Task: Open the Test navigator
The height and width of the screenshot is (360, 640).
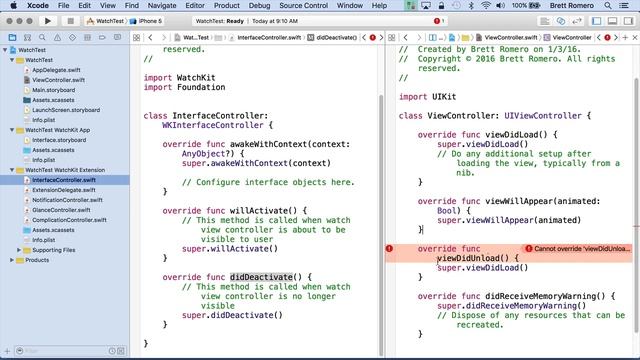Action: 72,38
